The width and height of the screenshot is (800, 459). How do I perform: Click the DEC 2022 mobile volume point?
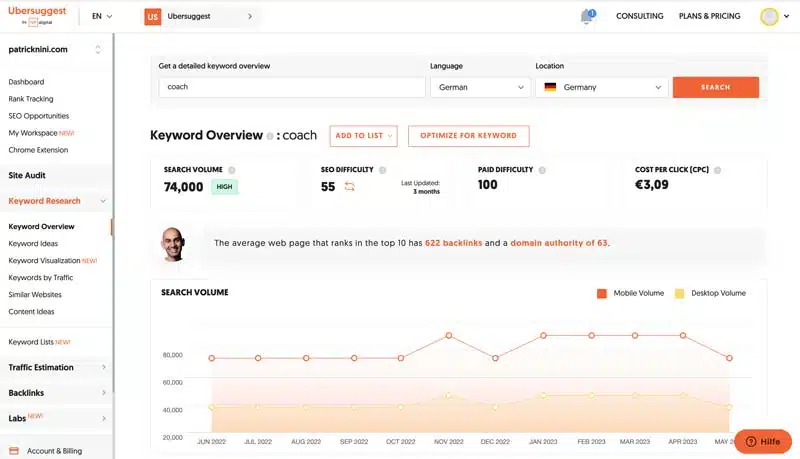click(495, 358)
